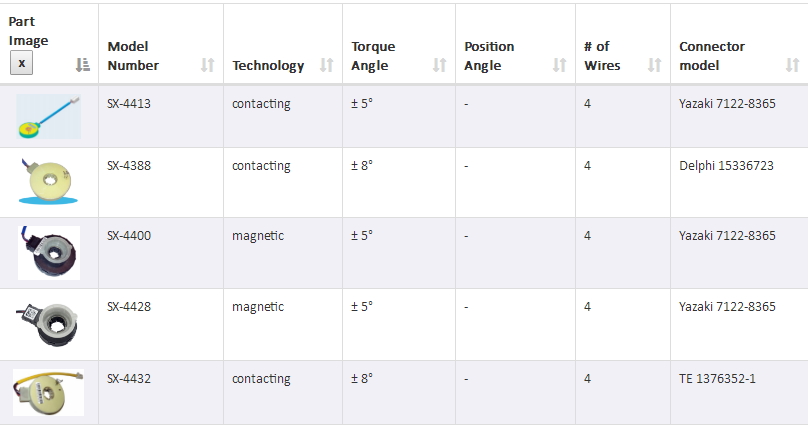This screenshot has width=808, height=427.
Task: Open the SX-4388 part image
Action: click(x=48, y=181)
